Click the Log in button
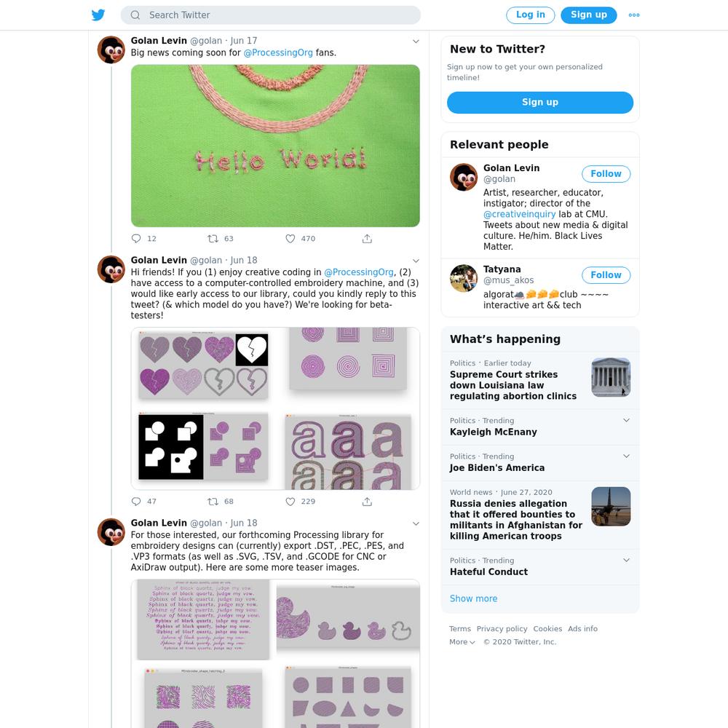Image resolution: width=728 pixels, height=728 pixels. point(530,15)
